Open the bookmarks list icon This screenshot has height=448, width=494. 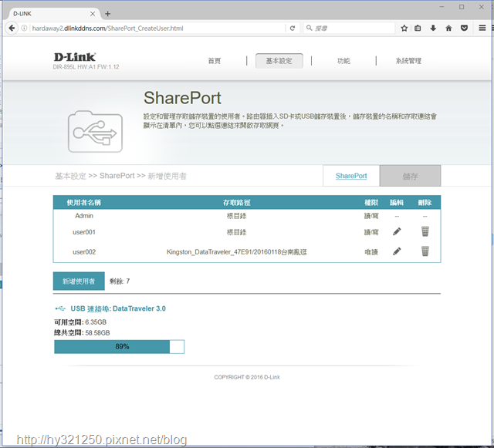pyautogui.click(x=418, y=28)
